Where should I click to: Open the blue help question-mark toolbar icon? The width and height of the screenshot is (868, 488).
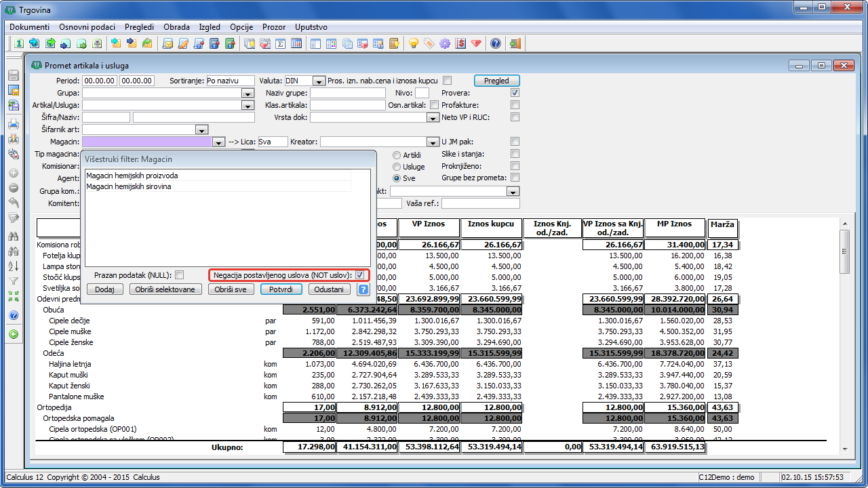pyautogui.click(x=496, y=44)
